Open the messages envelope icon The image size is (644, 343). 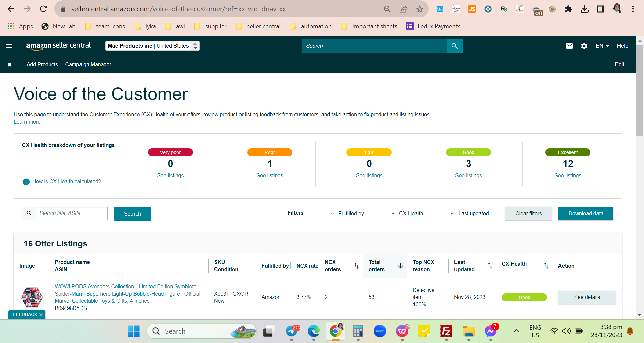click(569, 46)
